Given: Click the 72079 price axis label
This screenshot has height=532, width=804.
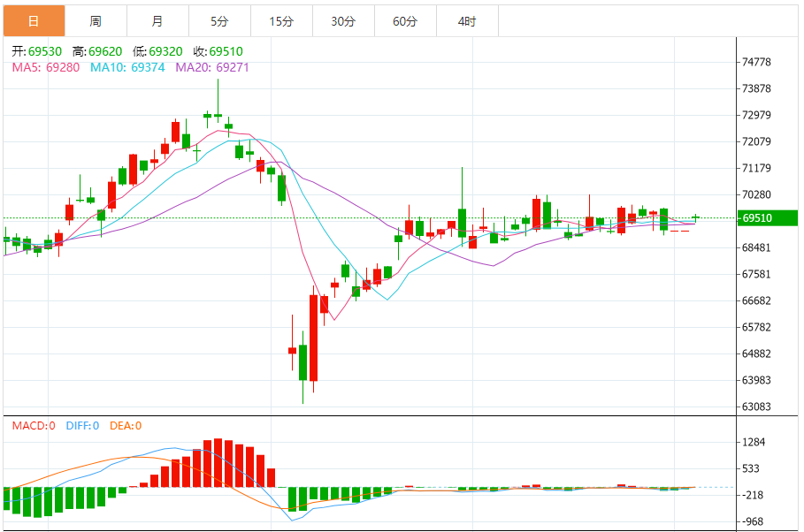Looking at the screenshot, I should click(757, 141).
